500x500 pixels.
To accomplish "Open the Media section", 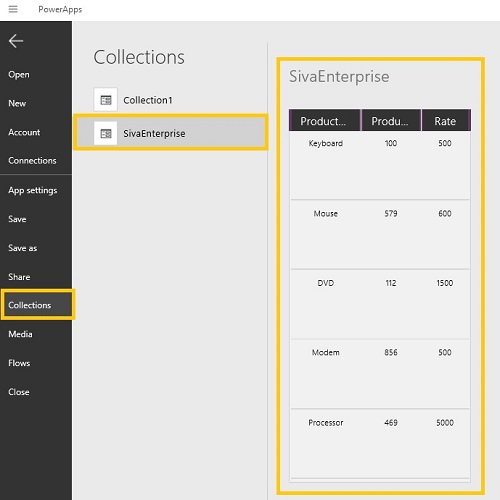I will 20,334.
